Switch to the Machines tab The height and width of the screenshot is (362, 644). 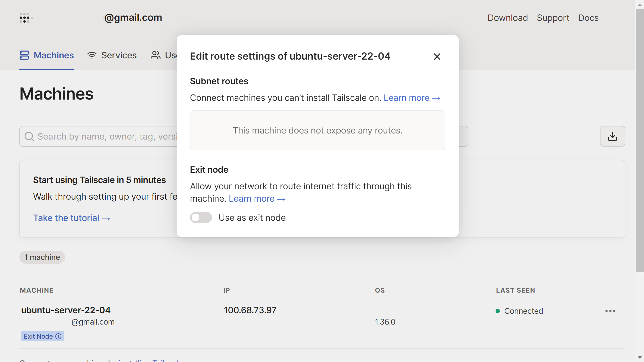click(x=54, y=55)
